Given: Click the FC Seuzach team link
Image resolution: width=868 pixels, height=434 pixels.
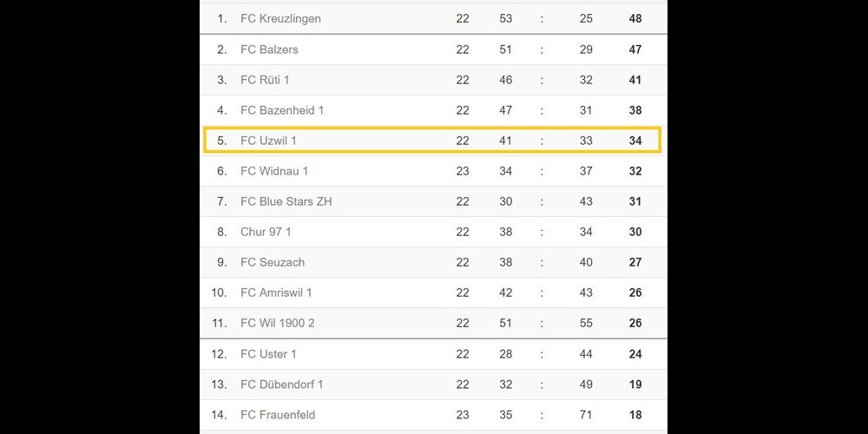Looking at the screenshot, I should tap(273, 262).
